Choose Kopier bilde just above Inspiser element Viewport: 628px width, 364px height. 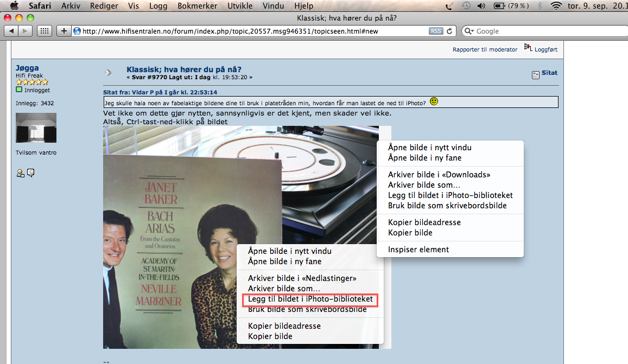410,233
